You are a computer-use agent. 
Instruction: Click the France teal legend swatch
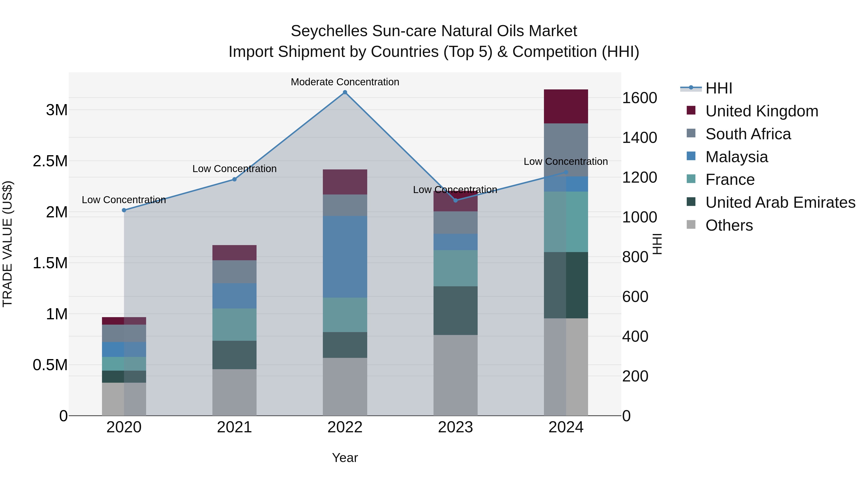(x=691, y=179)
